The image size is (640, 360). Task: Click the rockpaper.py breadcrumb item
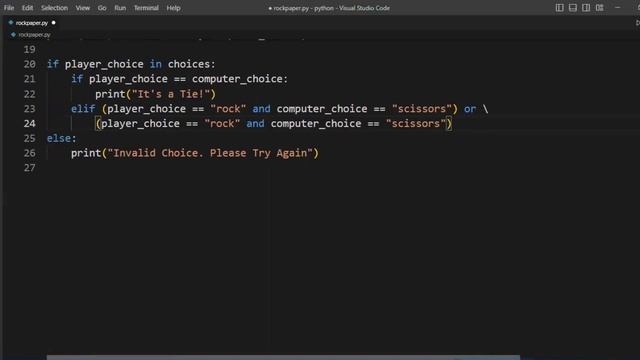point(34,35)
